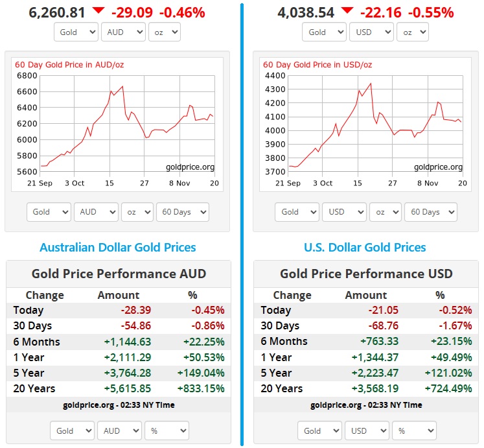484x448 pixels.
Task: Open 60 Days dropdown under USD chart
Action: pos(430,212)
